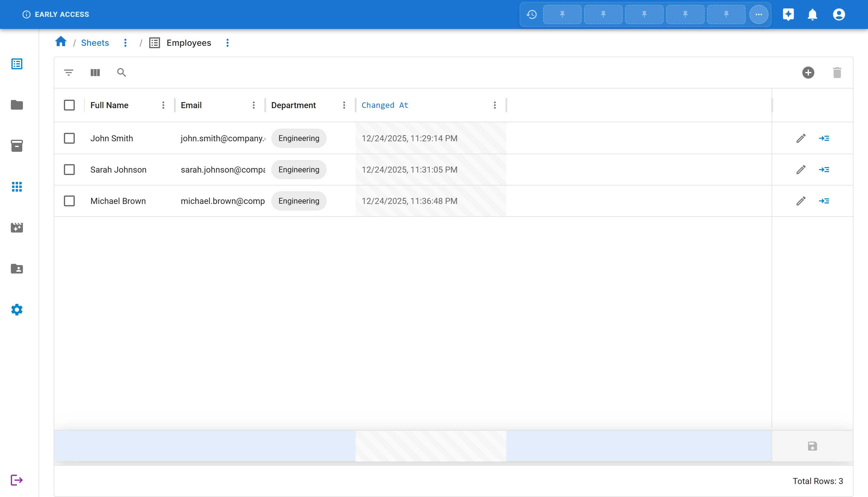Edit the John Smith row with pencil

(x=801, y=138)
